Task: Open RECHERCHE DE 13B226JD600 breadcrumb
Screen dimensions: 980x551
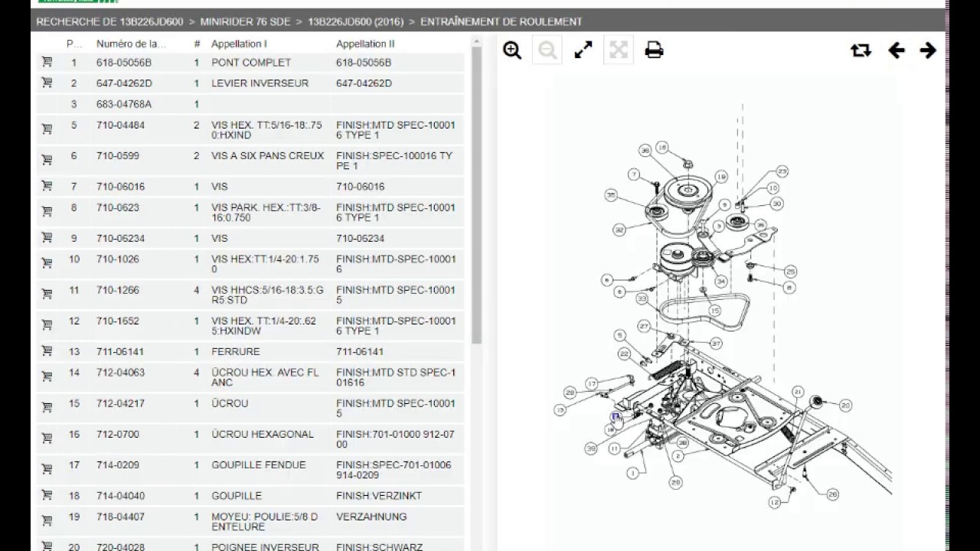Action: pyautogui.click(x=109, y=21)
